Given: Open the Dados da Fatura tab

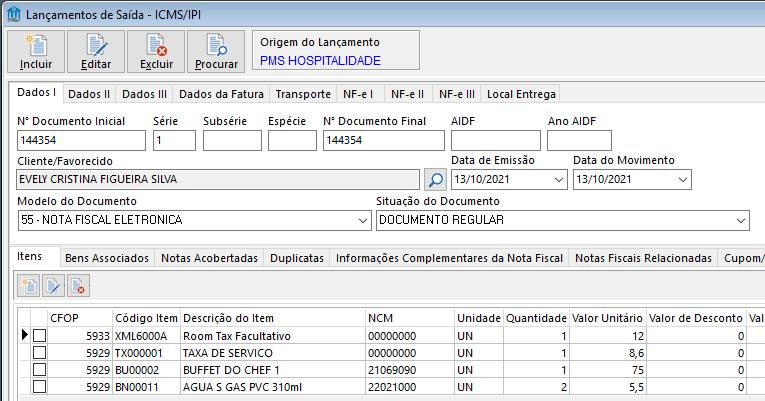Looking at the screenshot, I should [221, 94].
